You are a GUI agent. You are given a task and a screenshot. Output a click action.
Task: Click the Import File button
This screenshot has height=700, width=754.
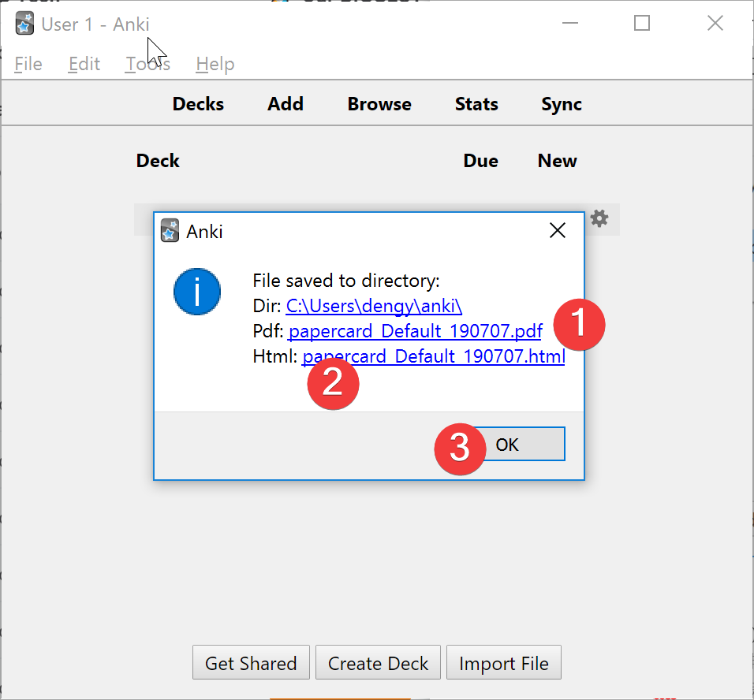[x=503, y=662]
